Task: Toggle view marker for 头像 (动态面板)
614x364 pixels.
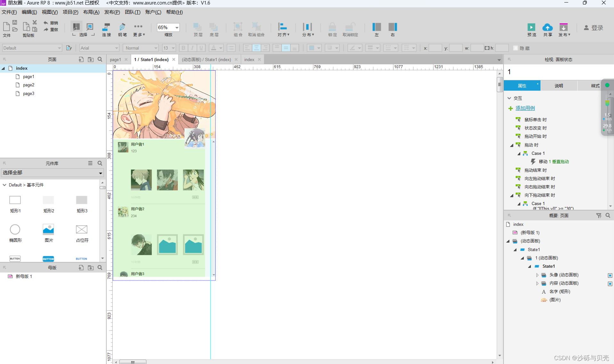Action: point(610,275)
